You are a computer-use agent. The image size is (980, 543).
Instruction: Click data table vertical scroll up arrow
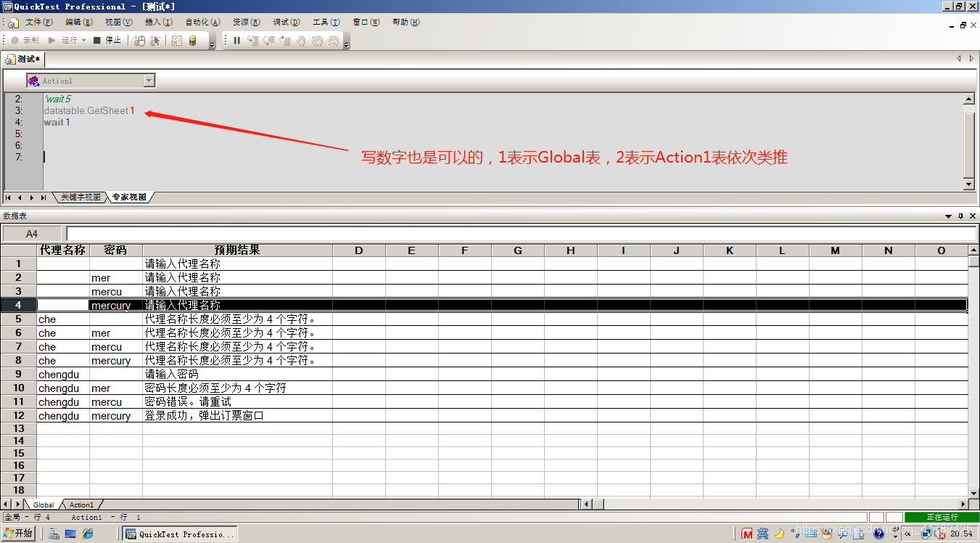pos(974,250)
